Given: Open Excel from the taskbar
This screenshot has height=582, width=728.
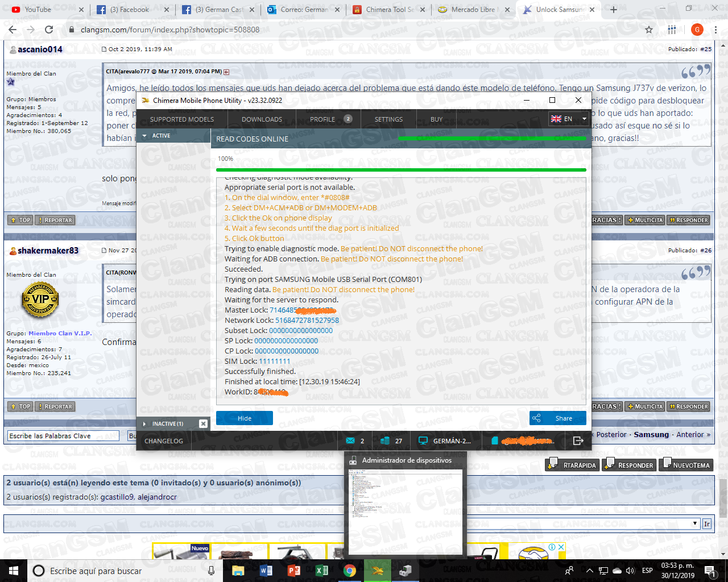Looking at the screenshot, I should pos(322,571).
